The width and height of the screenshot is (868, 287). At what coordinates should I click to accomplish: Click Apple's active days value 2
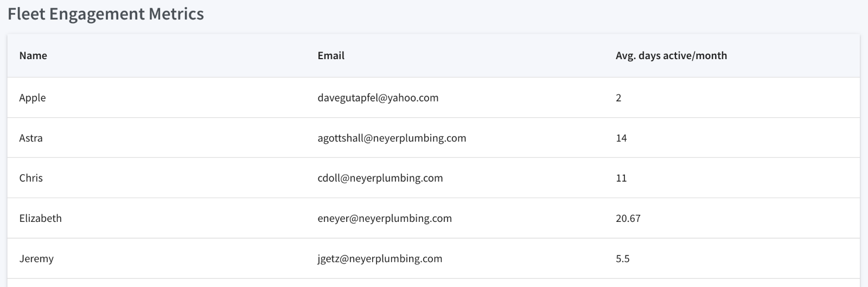coord(618,98)
